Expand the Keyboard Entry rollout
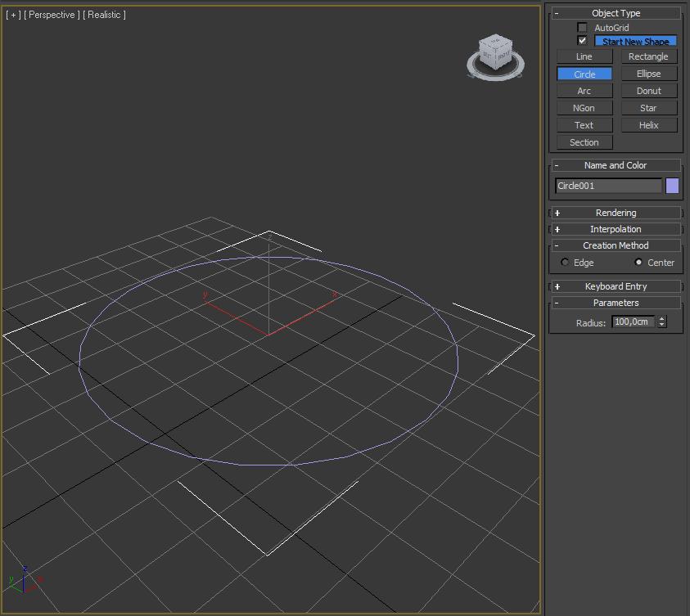690x616 pixels. tap(616, 286)
